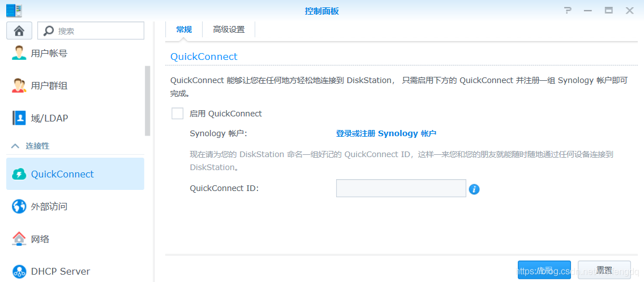Click the help question mark icon
644x282 pixels.
568,11
